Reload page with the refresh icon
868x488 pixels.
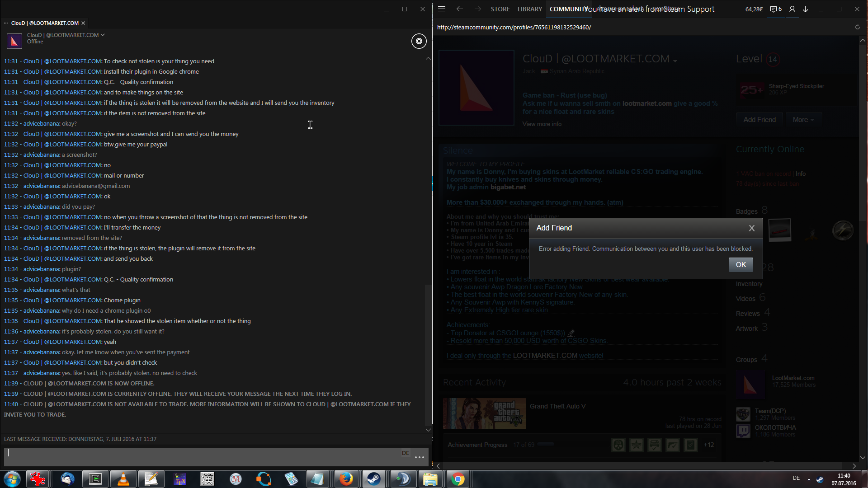pos(857,27)
